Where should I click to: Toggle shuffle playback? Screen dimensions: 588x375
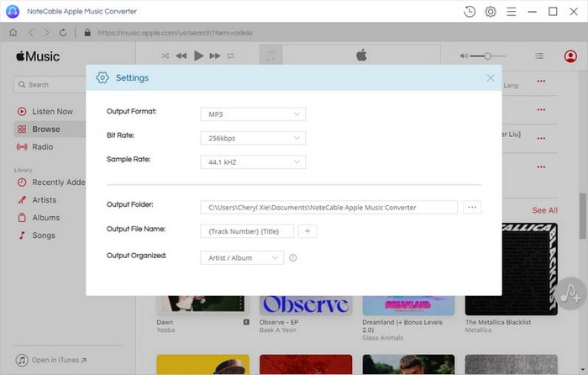(165, 56)
